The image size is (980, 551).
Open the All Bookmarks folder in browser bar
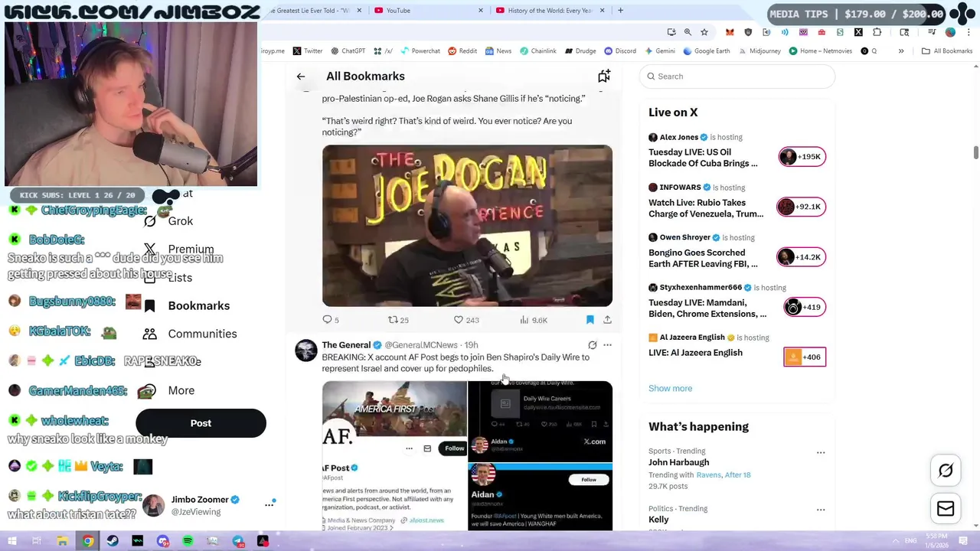(x=947, y=51)
